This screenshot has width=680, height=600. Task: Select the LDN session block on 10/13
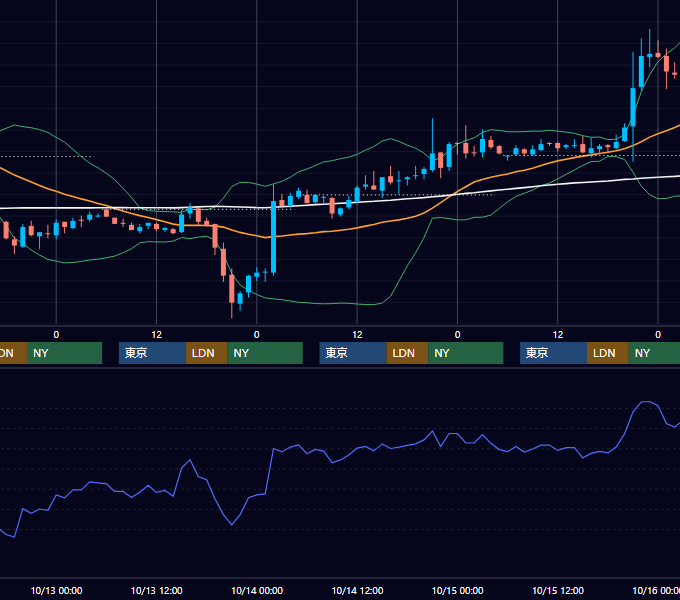(206, 353)
